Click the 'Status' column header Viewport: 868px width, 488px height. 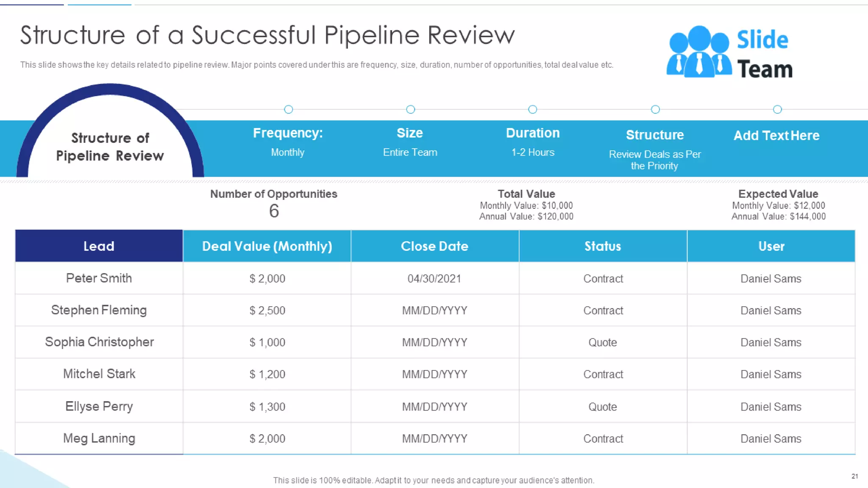pos(603,246)
